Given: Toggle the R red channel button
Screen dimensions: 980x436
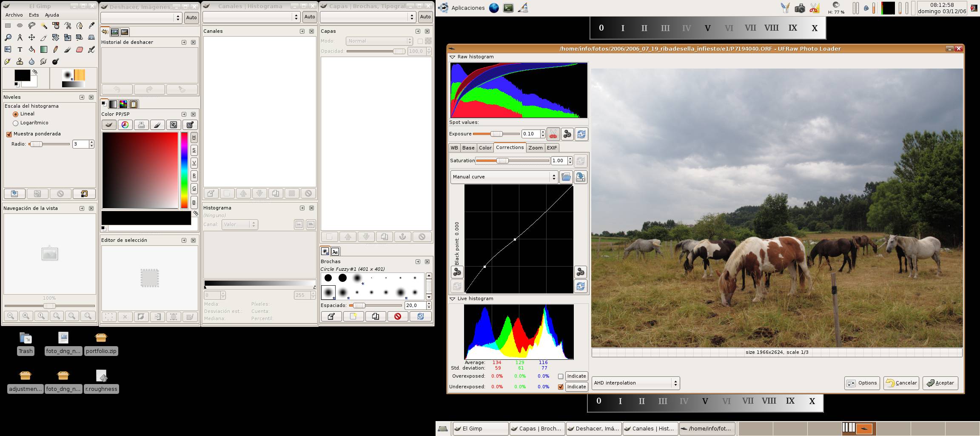Looking at the screenshot, I should coord(194,175).
